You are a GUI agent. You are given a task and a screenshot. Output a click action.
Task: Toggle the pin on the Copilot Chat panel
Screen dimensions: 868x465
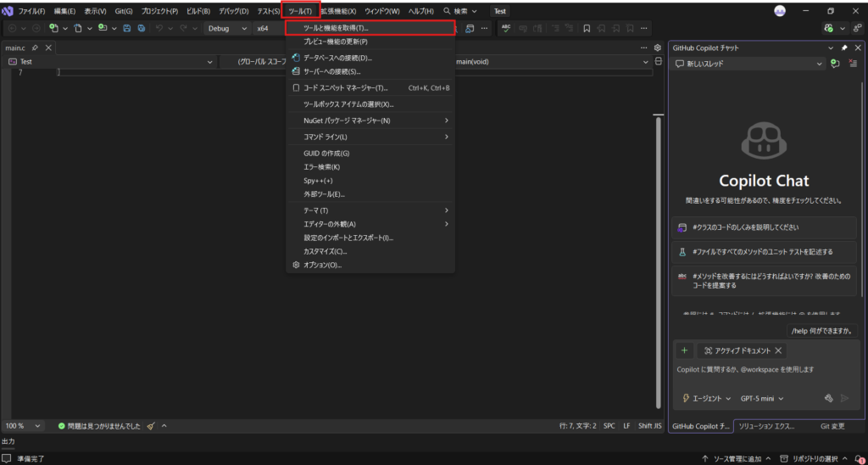pos(843,48)
